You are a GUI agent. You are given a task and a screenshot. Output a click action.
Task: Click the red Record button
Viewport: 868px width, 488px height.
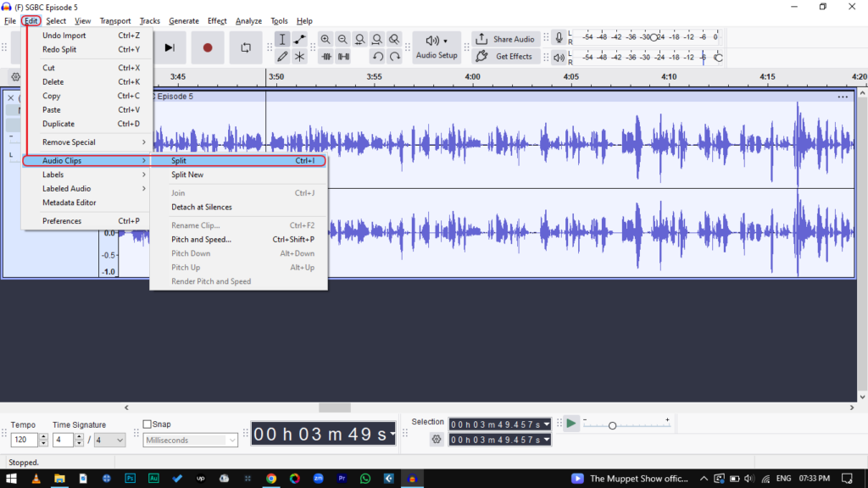click(208, 48)
